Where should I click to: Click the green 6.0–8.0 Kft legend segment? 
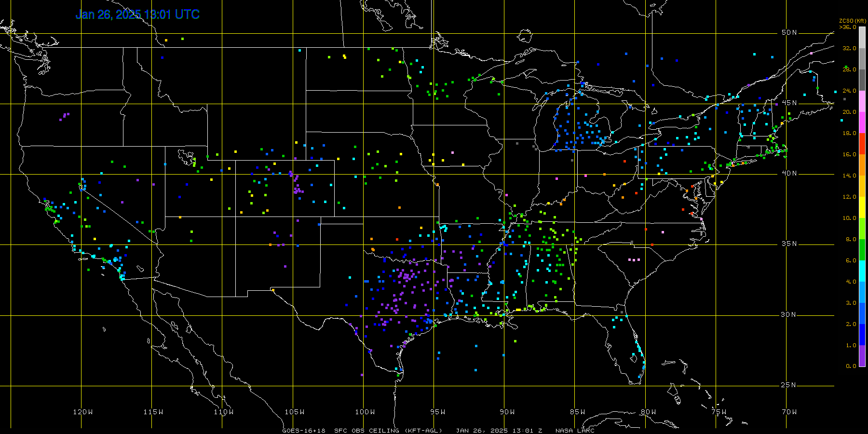click(862, 250)
